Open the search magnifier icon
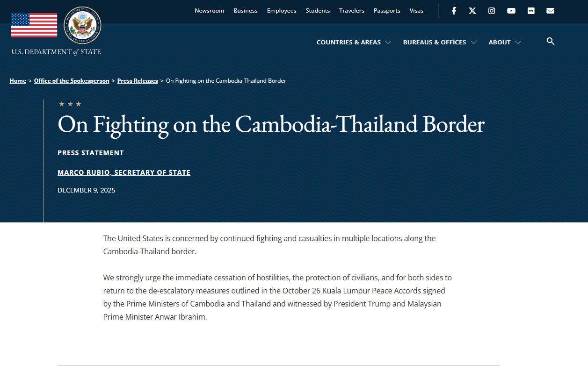The width and height of the screenshot is (588, 371). coord(551,42)
